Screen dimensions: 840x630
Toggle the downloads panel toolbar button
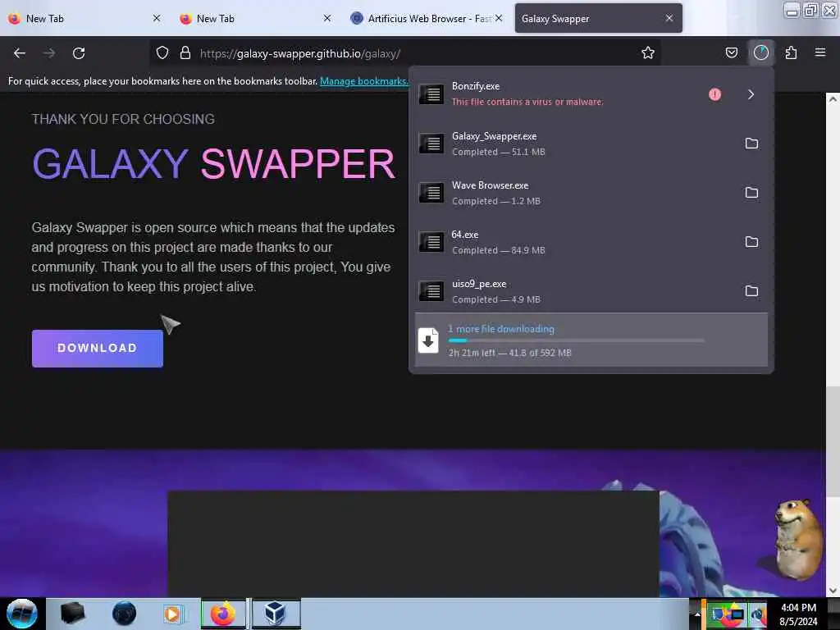[x=760, y=53]
